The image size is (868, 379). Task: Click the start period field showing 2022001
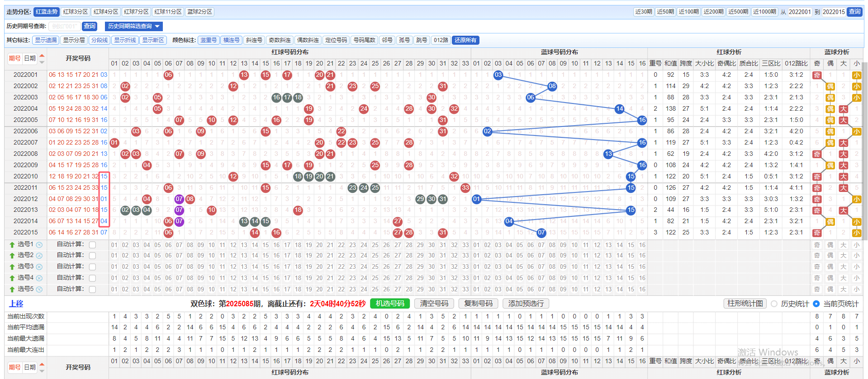[x=799, y=12]
